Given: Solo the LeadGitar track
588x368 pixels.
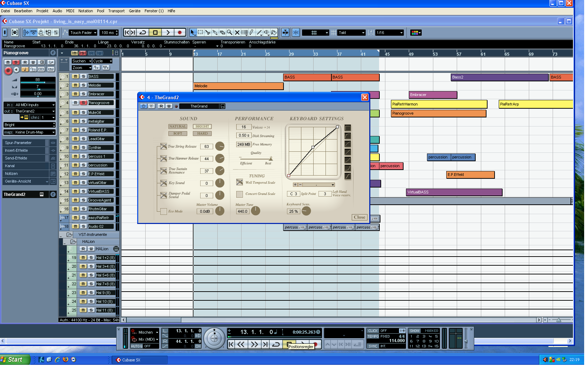Looking at the screenshot, I should [83, 139].
